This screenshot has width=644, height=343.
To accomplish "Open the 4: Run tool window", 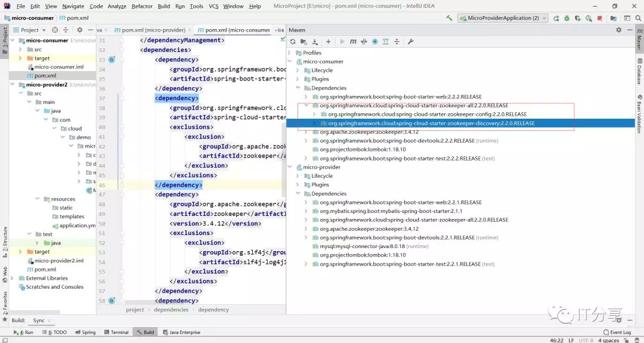I will point(23,332).
